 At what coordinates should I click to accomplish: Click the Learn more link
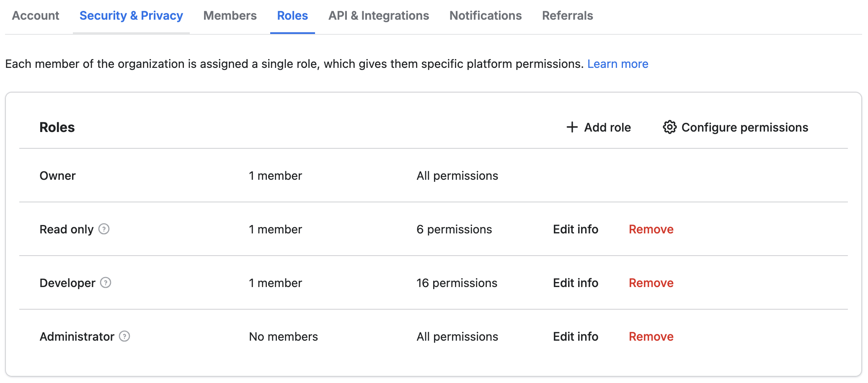point(618,64)
